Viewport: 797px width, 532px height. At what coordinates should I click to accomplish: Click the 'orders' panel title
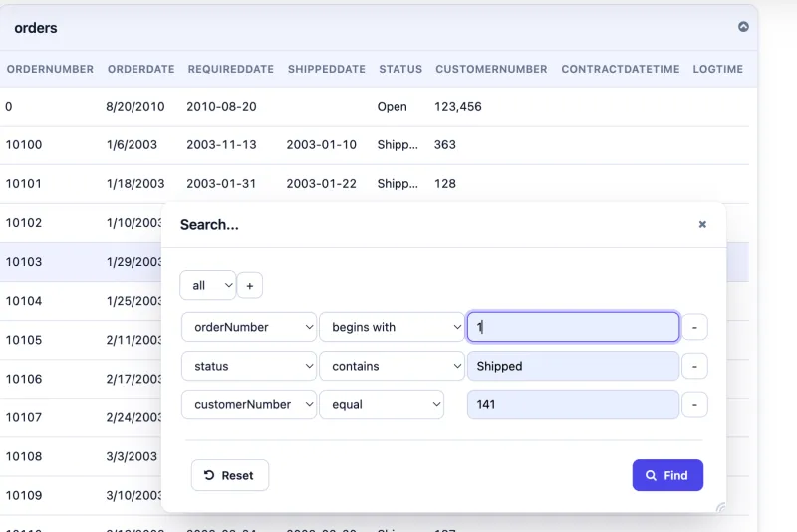point(36,28)
